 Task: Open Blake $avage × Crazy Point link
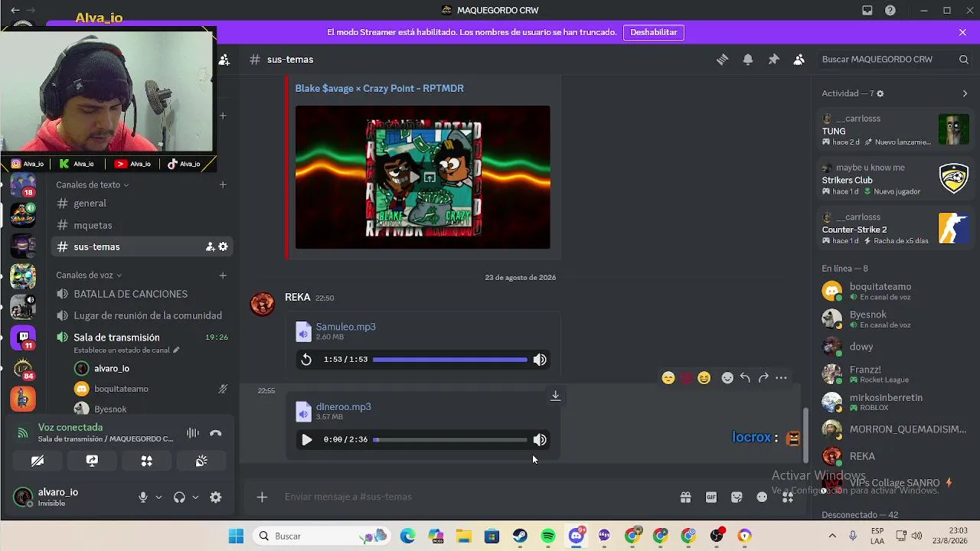point(379,88)
